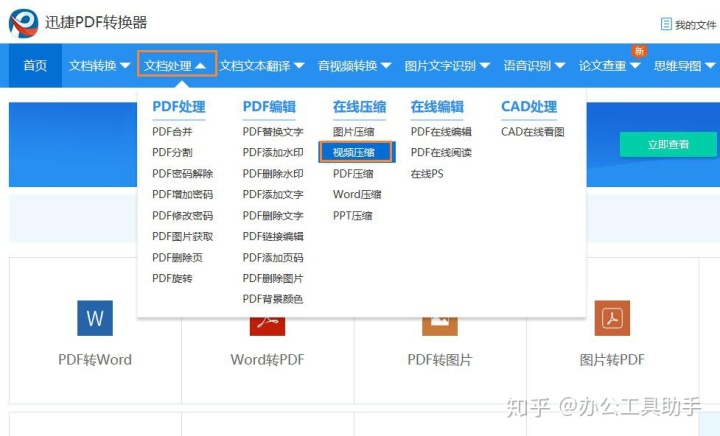Viewport: 720px width, 436px height.
Task: Click the 我的文件 link
Action: tap(695, 25)
